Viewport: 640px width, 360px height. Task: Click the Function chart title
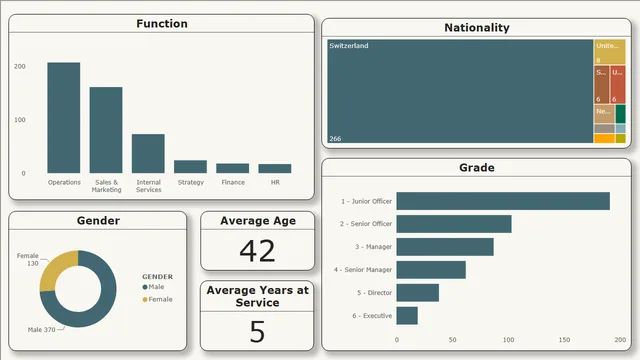coord(162,24)
